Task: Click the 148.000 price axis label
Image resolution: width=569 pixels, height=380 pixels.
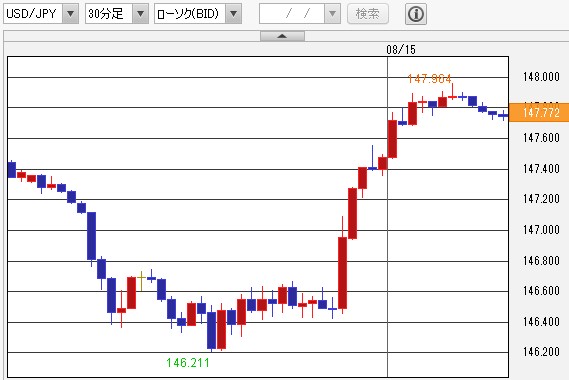Action: click(541, 77)
